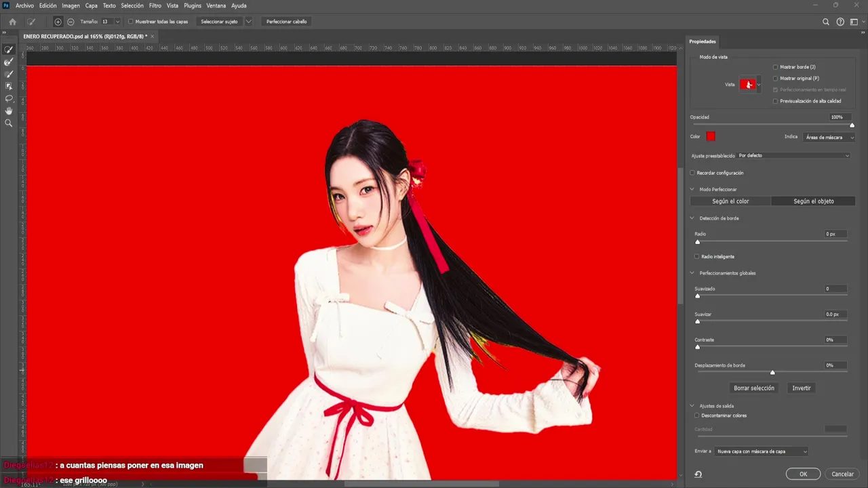This screenshot has height=488, width=868.
Task: Collapse the Detección de borde section
Action: (x=692, y=218)
